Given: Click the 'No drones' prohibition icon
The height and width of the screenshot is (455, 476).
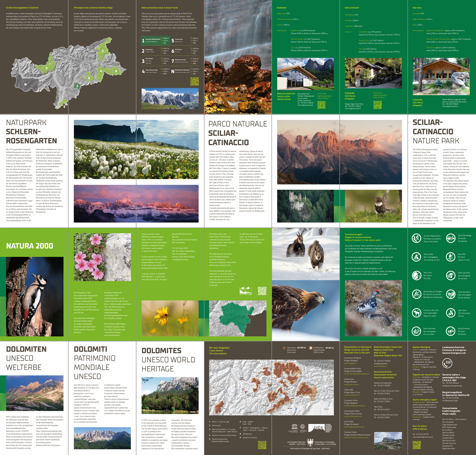Looking at the screenshot, I should (x=450, y=331).
